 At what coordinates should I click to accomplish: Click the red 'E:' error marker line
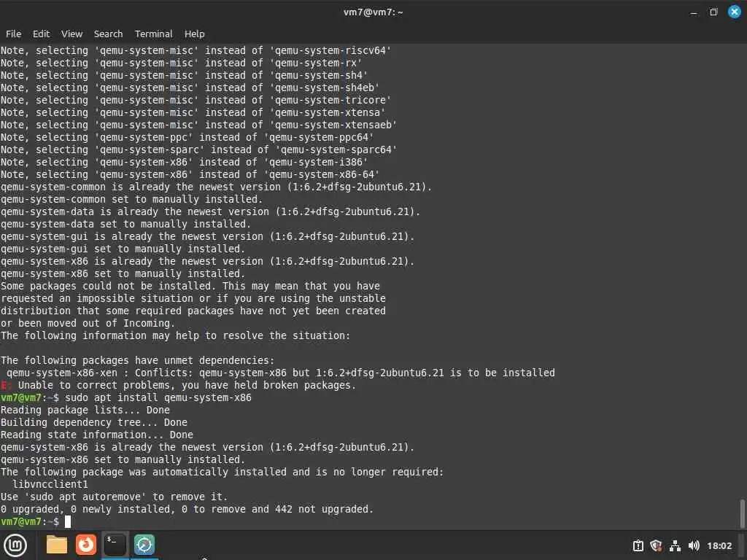(x=178, y=385)
